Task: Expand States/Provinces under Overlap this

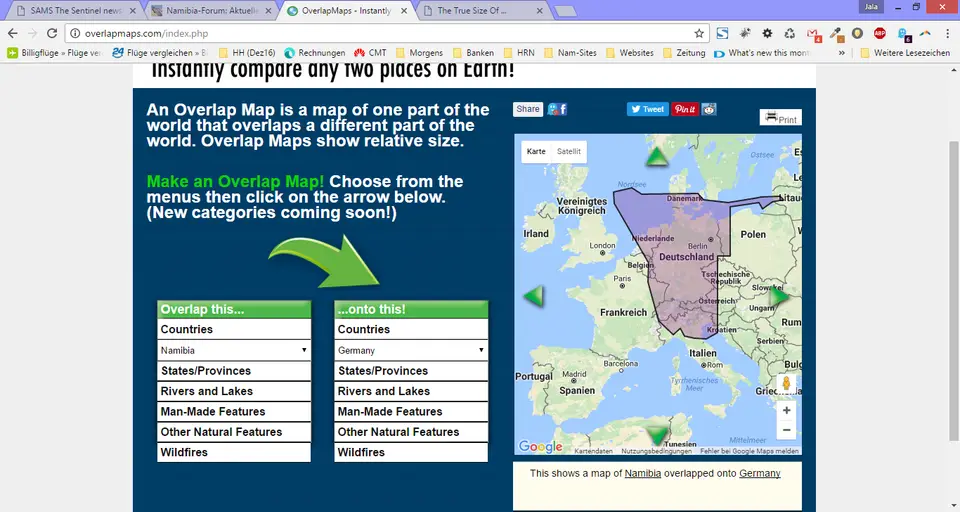Action: pyautogui.click(x=234, y=371)
